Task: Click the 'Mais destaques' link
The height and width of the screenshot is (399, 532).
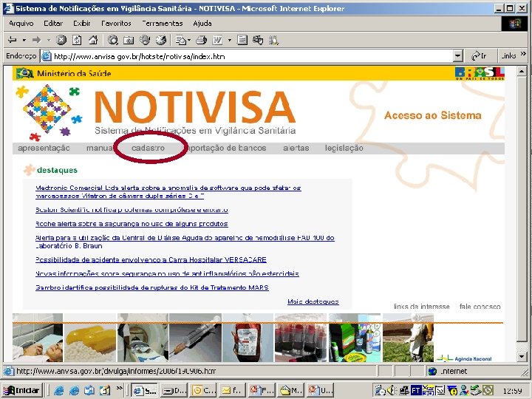Action: click(x=313, y=301)
